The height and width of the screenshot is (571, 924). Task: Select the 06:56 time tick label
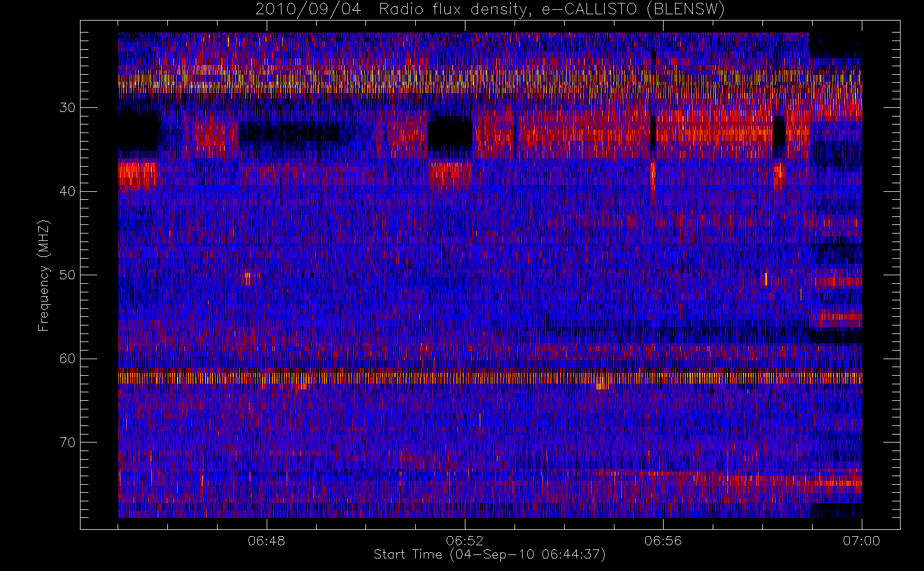[663, 541]
